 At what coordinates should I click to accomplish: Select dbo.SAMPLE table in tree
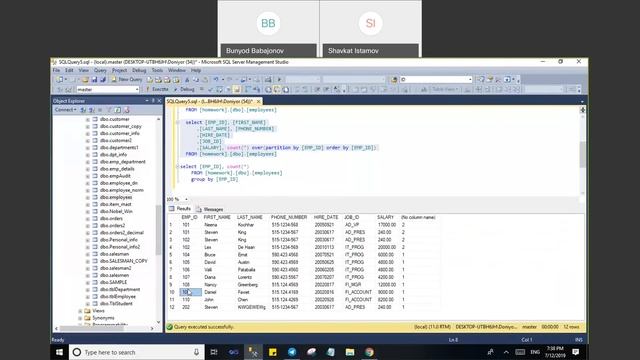pyautogui.click(x=113, y=282)
